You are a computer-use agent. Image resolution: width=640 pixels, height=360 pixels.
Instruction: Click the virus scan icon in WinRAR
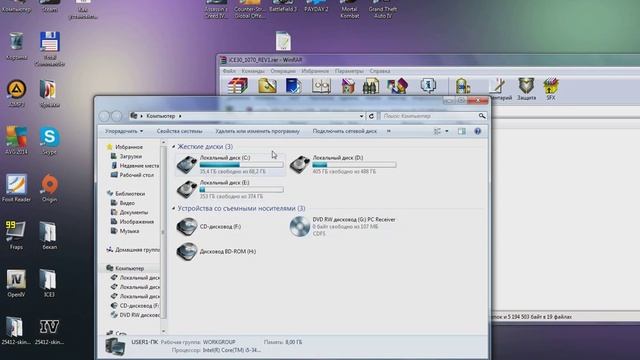coord(463,86)
